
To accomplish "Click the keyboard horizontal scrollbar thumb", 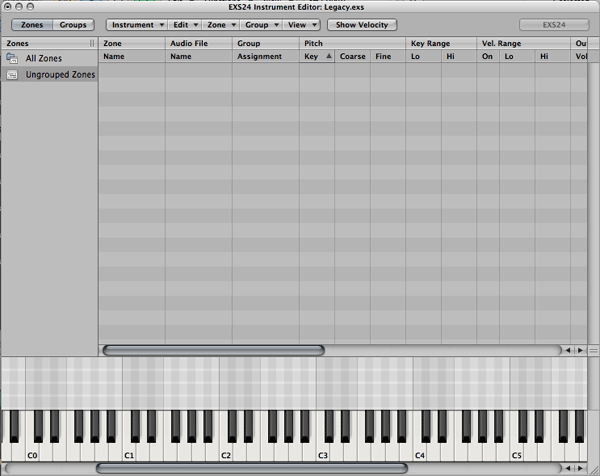I will tap(252, 468).
